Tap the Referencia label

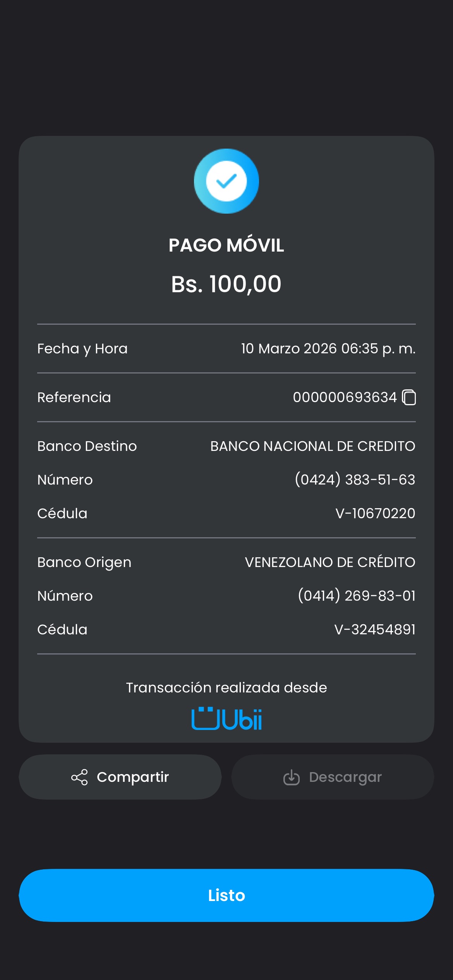(74, 397)
